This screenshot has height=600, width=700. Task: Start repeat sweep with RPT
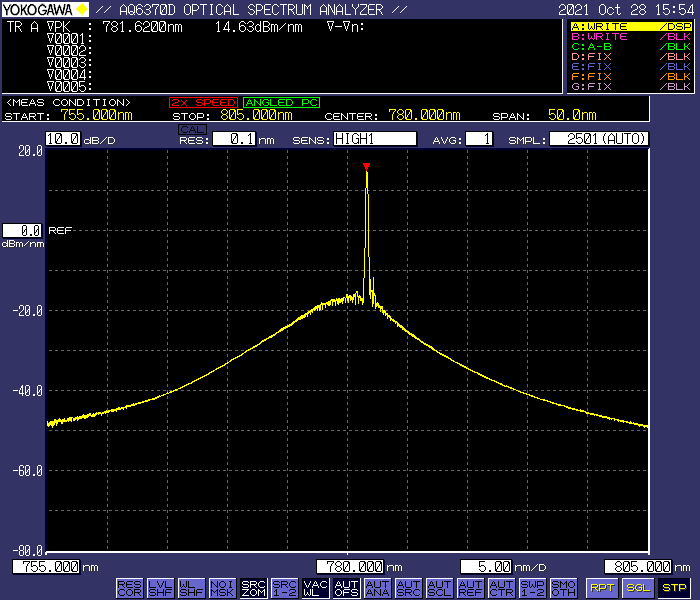point(602,588)
